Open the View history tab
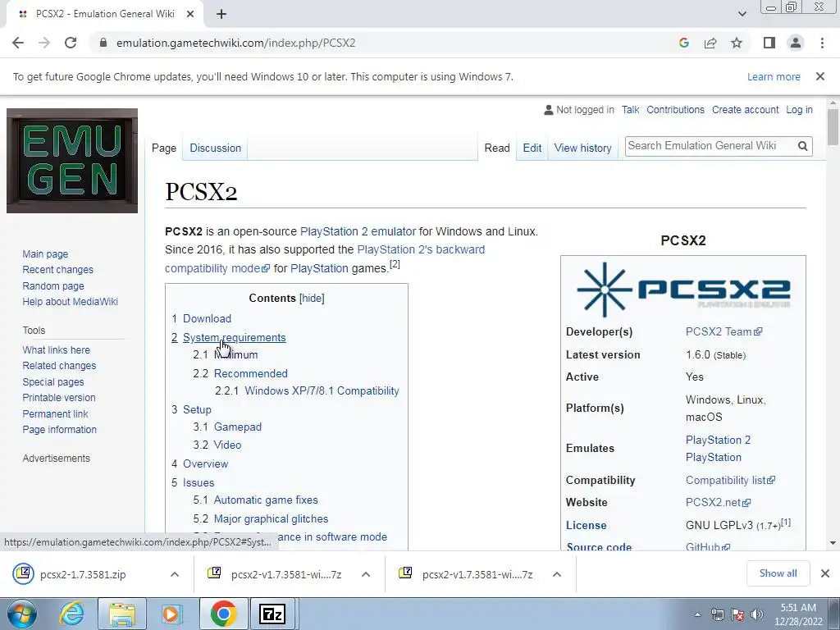 pyautogui.click(x=583, y=148)
